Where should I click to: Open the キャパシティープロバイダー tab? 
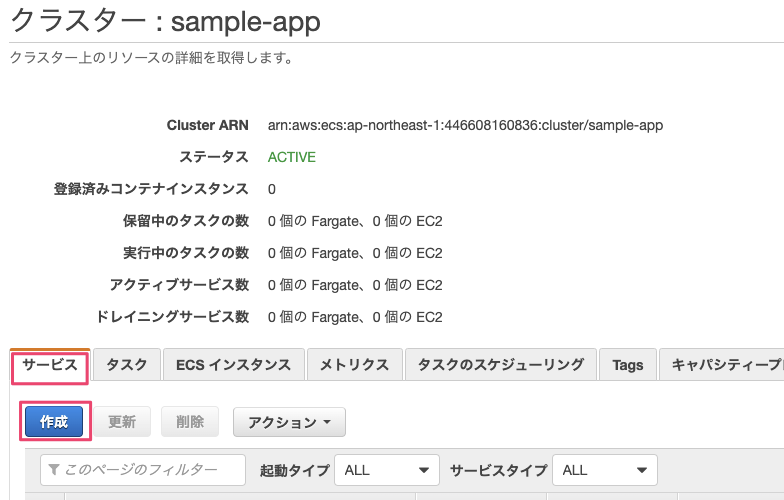click(725, 365)
